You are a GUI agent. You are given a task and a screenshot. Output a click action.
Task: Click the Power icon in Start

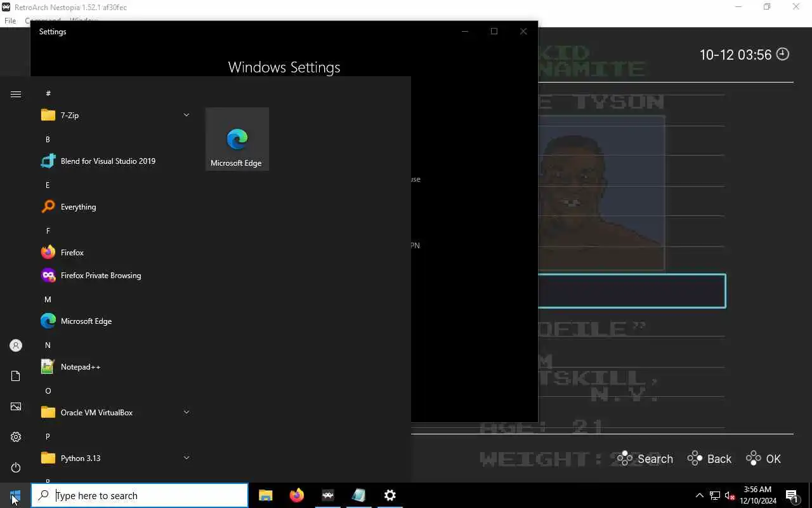point(16,467)
